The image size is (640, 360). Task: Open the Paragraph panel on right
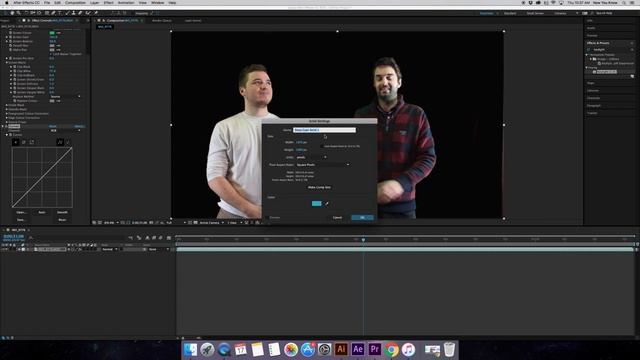[x=594, y=106]
